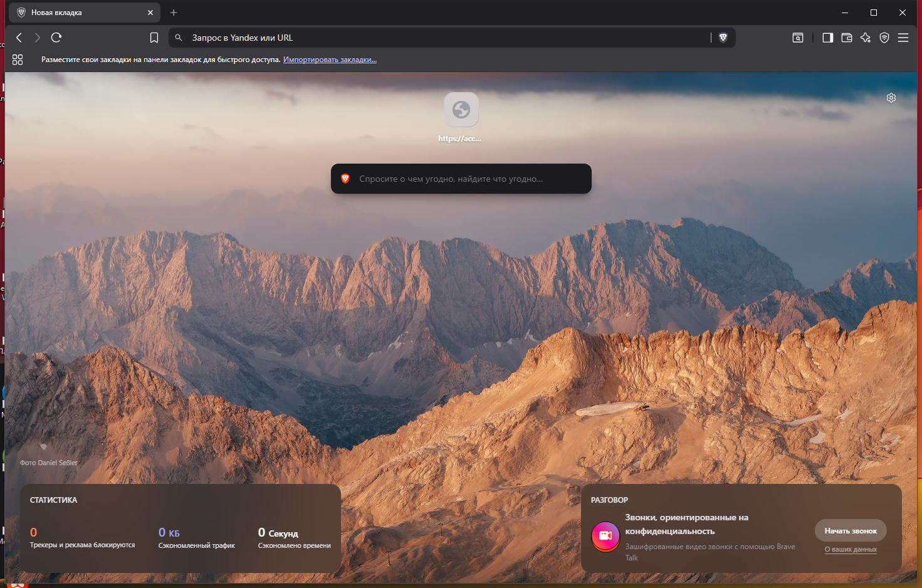The height and width of the screenshot is (588, 922).
Task: Click the grid icon on the bookmarks bar
Action: 18,60
